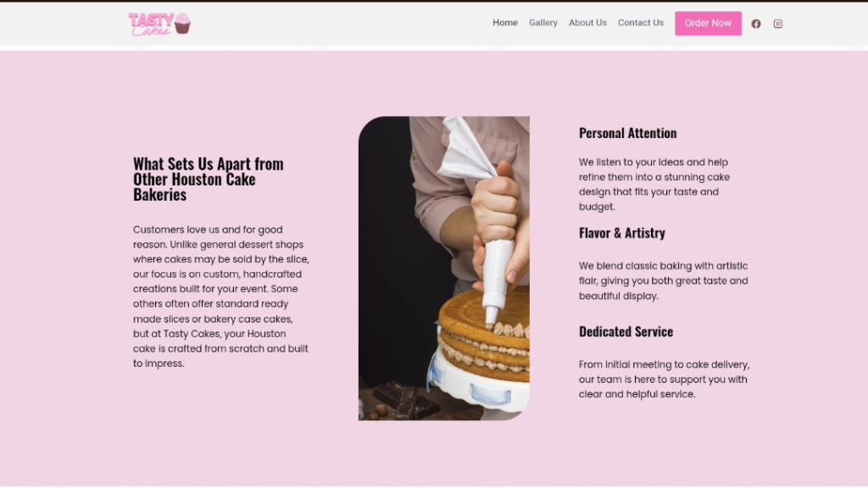This screenshot has width=868, height=488.
Task: Click the text about listening to your ideas
Action: 654,184
